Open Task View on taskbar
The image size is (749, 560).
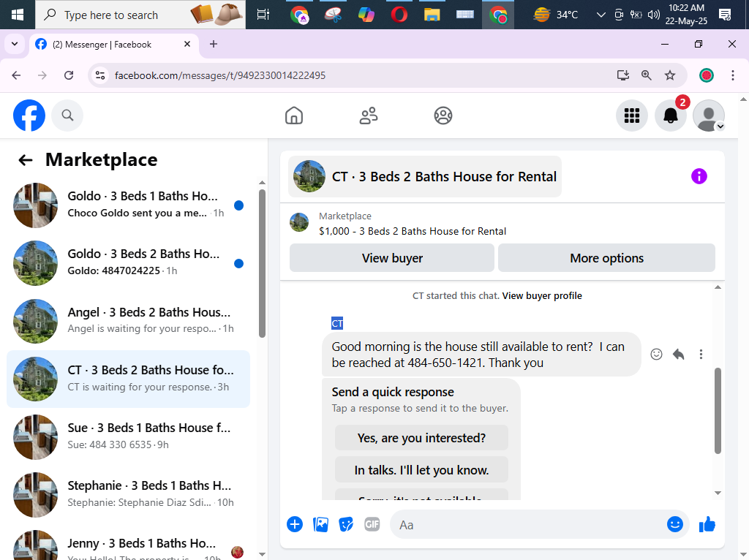point(263,15)
